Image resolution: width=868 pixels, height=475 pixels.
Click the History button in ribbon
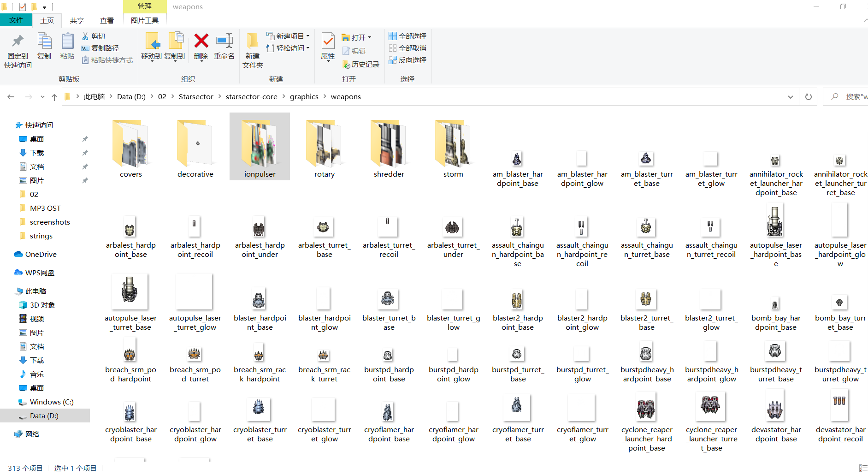point(361,65)
